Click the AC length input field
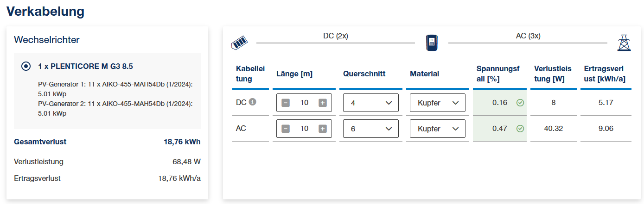644x204 pixels. (304, 129)
